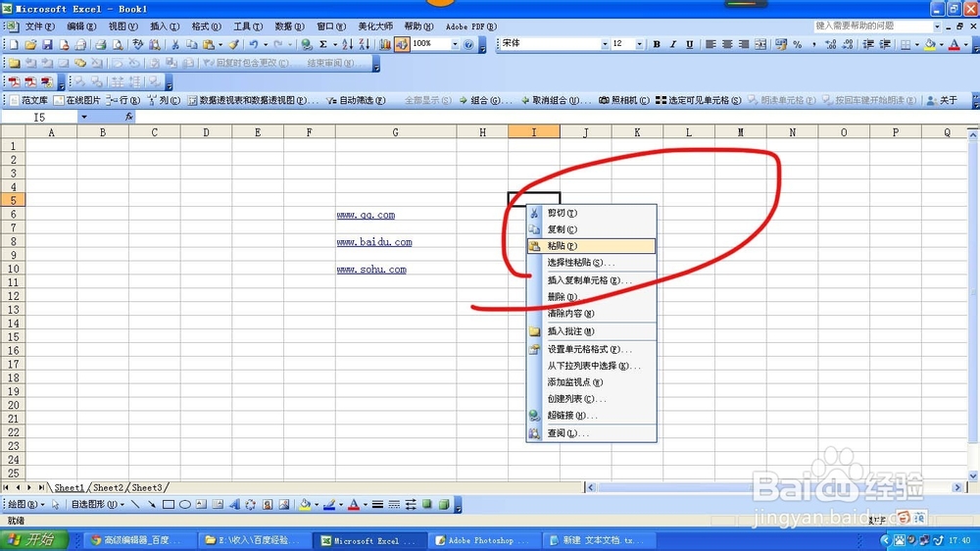Screen dimensions: 980x551
Task: Open the Undo history dropdown arrow
Action: 266,44
